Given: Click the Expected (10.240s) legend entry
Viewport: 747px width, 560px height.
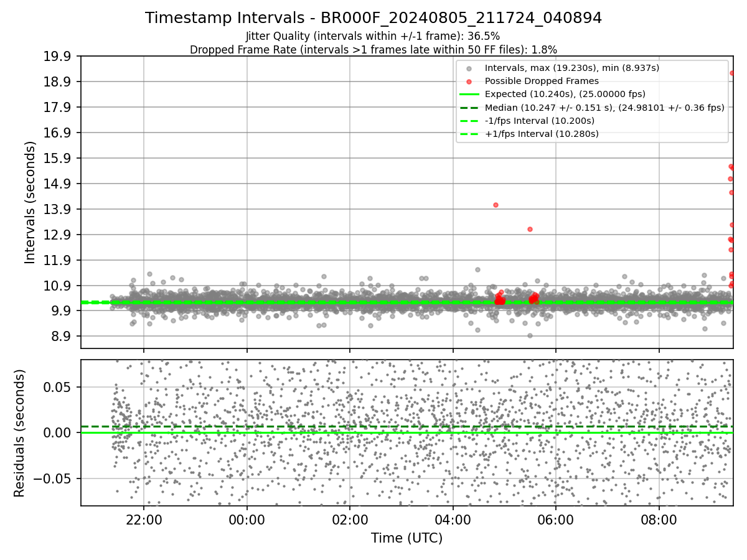Looking at the screenshot, I should [565, 94].
